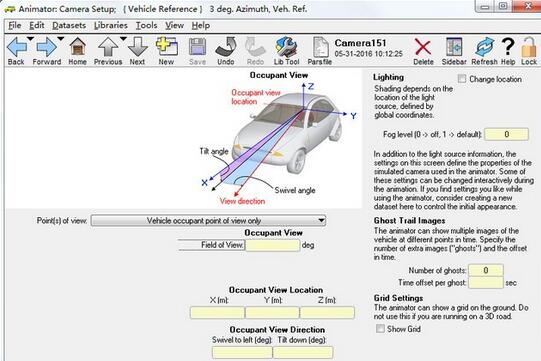Screen dimensions: 541x361
Task: Expand the Previous dataset dropdown arrow
Action: coord(123,39)
